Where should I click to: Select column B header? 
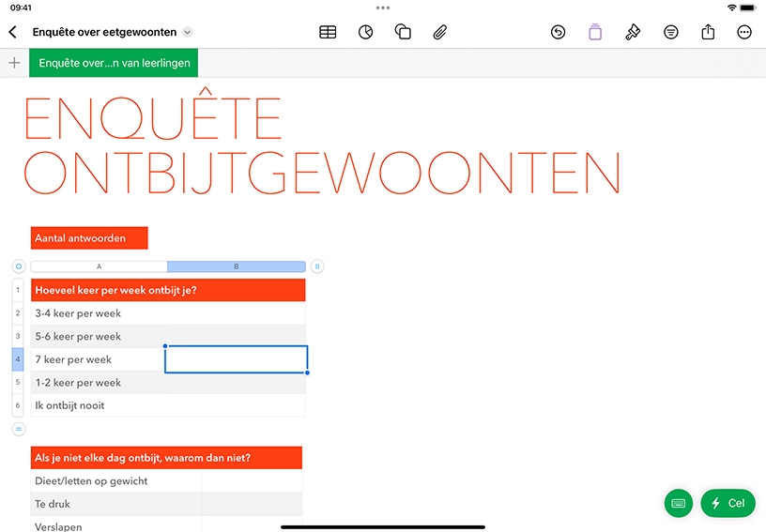(237, 266)
